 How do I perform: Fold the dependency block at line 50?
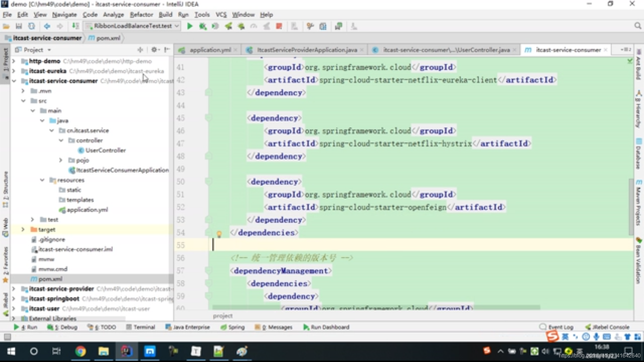coord(208,181)
